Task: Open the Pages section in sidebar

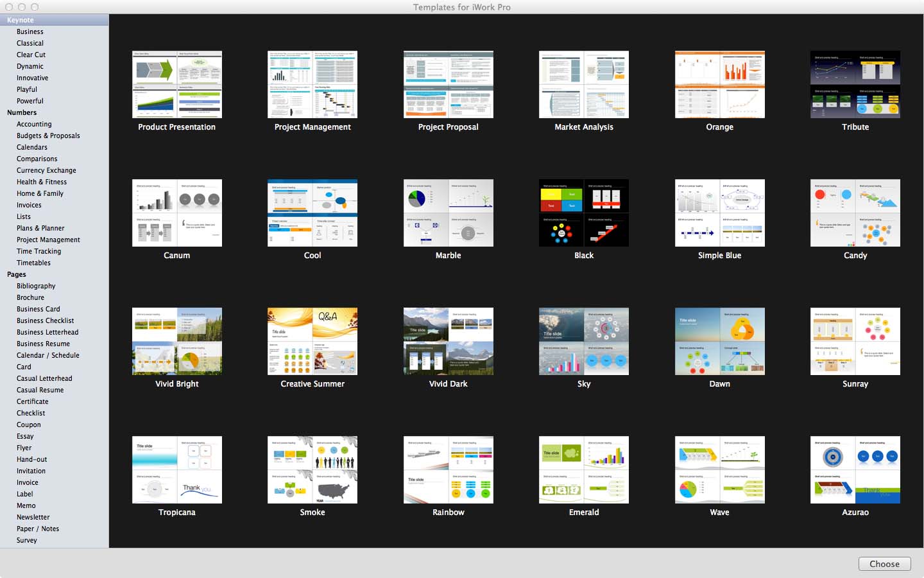Action: click(17, 274)
